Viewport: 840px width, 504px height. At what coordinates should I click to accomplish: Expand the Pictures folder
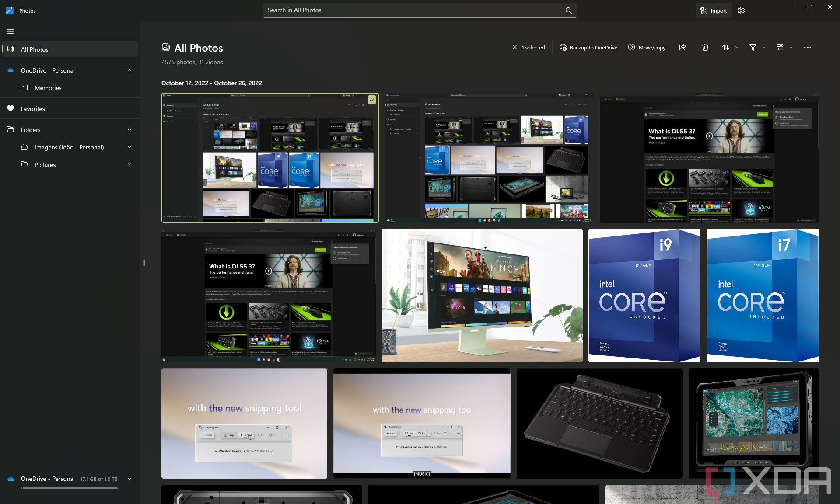click(129, 165)
